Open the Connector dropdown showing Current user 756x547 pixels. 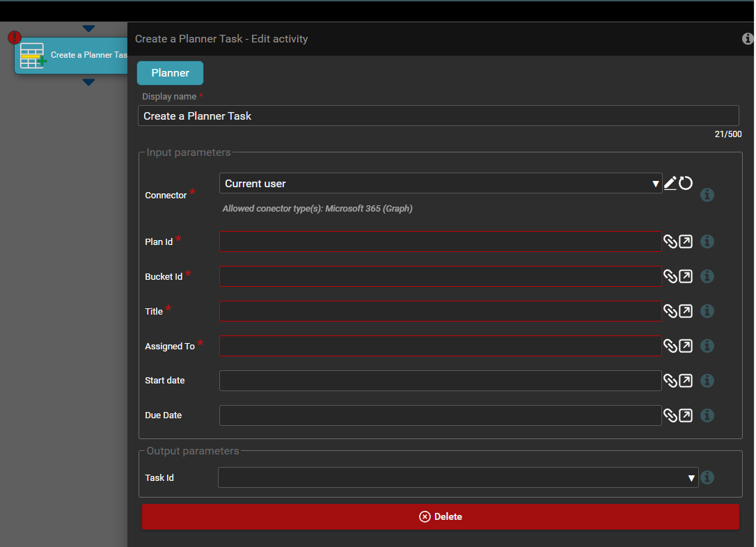(440, 184)
